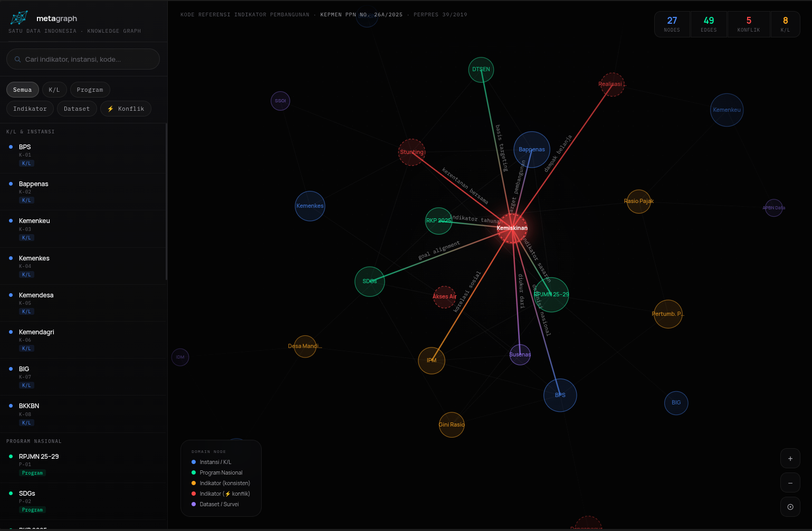The height and width of the screenshot is (531, 812).
Task: Activate the Semua filter chip
Action: [x=23, y=90]
